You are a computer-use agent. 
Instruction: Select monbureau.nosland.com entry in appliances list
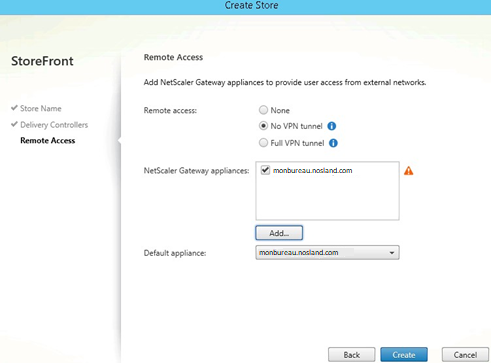pos(312,171)
